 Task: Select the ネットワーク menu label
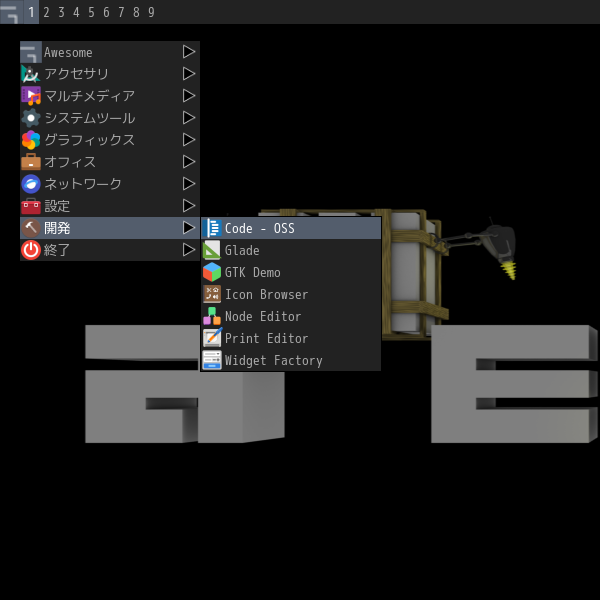tap(83, 184)
